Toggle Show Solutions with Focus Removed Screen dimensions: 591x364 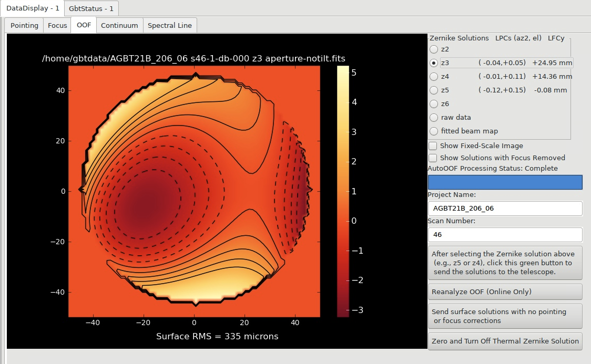[x=433, y=158]
